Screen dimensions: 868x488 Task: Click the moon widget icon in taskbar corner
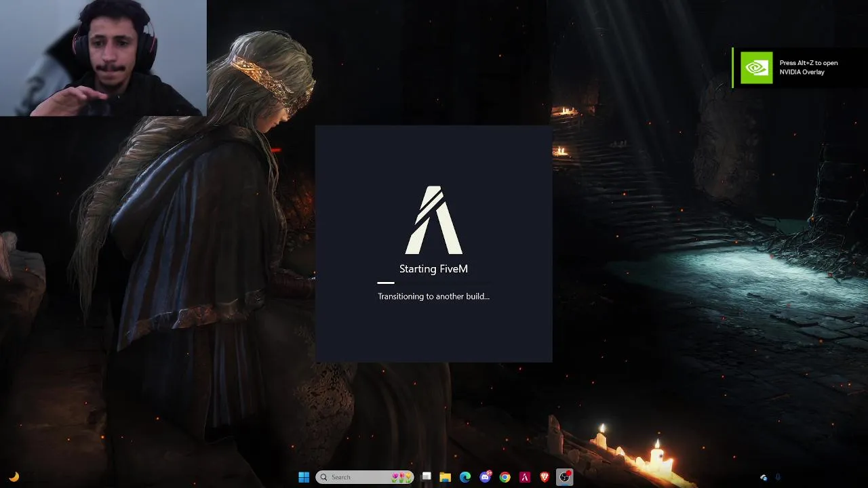(x=14, y=477)
